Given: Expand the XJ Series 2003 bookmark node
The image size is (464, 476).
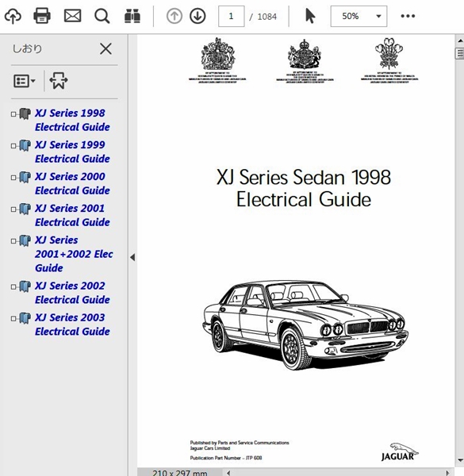Looking at the screenshot, I should pyautogui.click(x=13, y=318).
